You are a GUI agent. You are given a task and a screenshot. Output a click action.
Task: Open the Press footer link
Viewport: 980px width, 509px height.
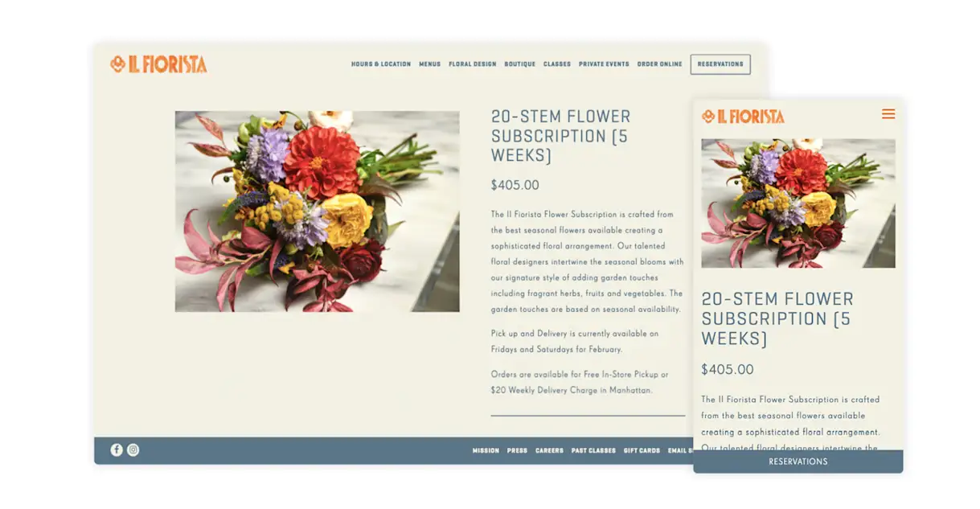(x=518, y=451)
